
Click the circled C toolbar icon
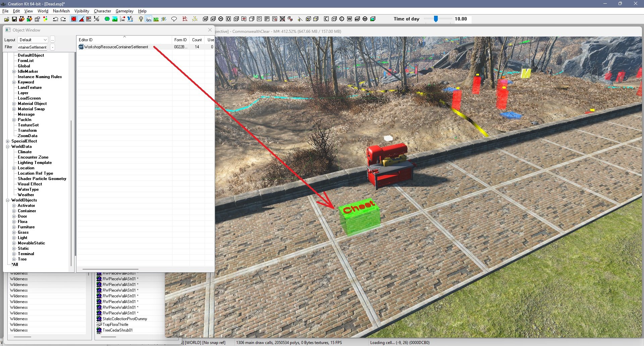pyautogui.click(x=341, y=19)
